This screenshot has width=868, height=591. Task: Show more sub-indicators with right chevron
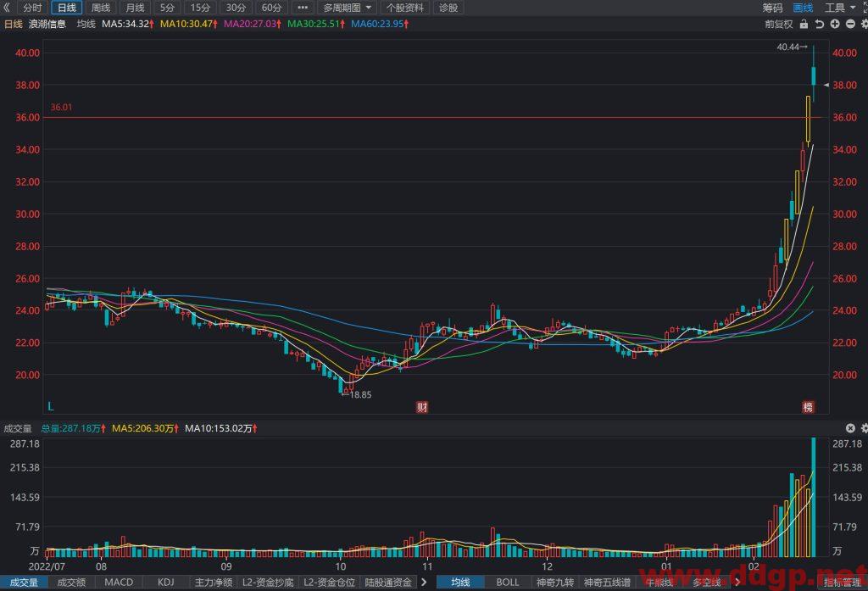coord(424,583)
